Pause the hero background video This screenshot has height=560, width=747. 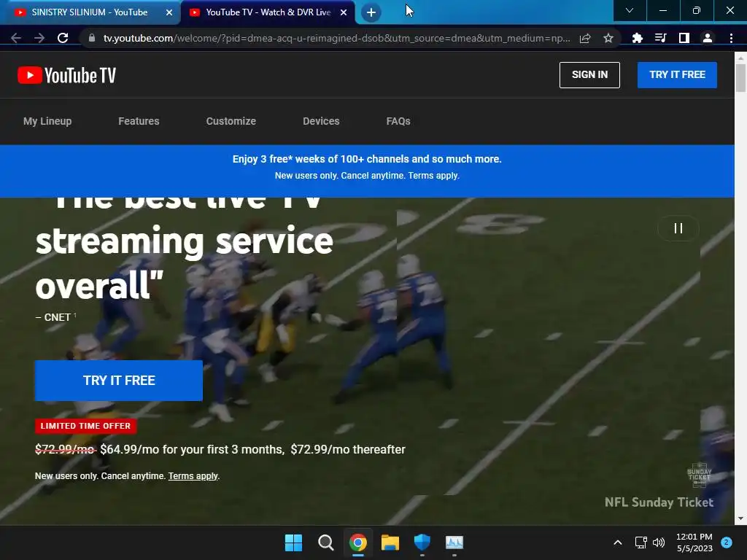coord(678,228)
